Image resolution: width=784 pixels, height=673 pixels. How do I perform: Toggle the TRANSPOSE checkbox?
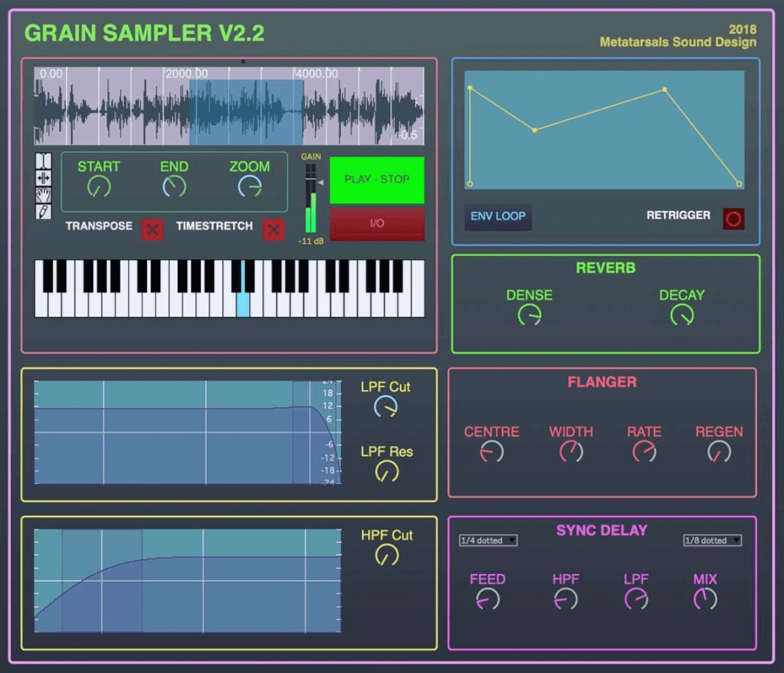pyautogui.click(x=153, y=229)
